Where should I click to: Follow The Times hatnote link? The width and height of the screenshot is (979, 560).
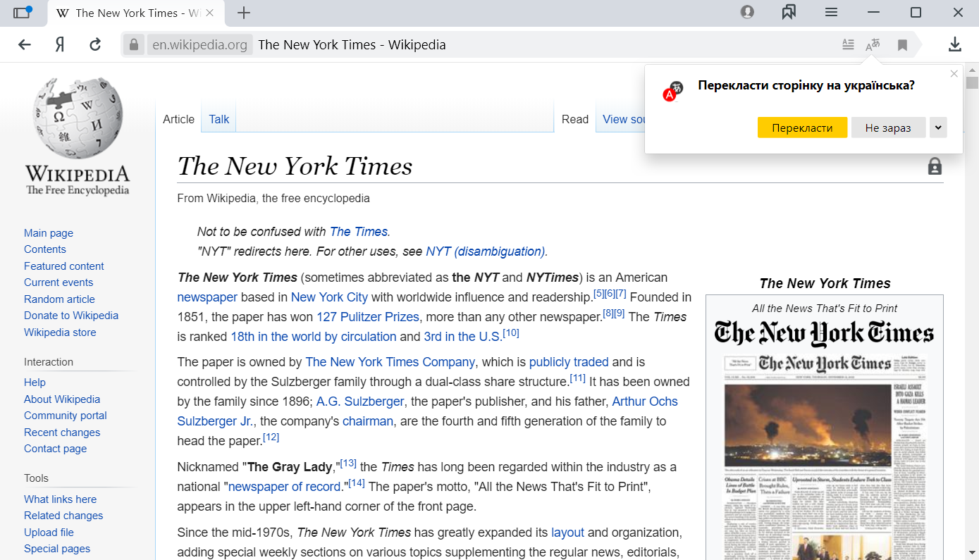[x=359, y=232]
